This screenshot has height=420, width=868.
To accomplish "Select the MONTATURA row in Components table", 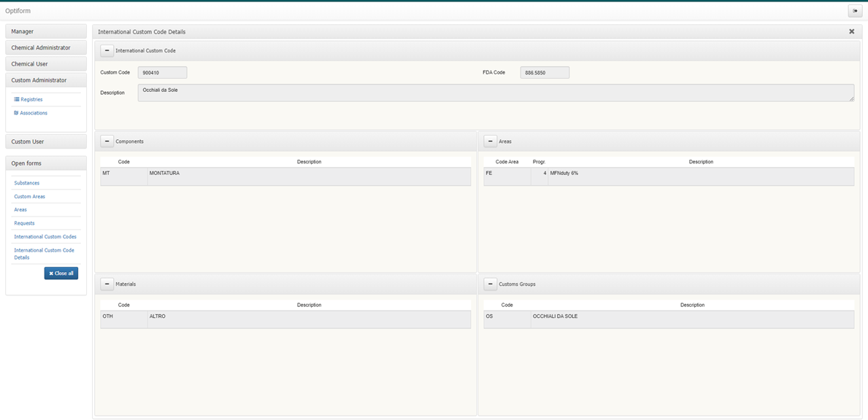I will click(285, 174).
